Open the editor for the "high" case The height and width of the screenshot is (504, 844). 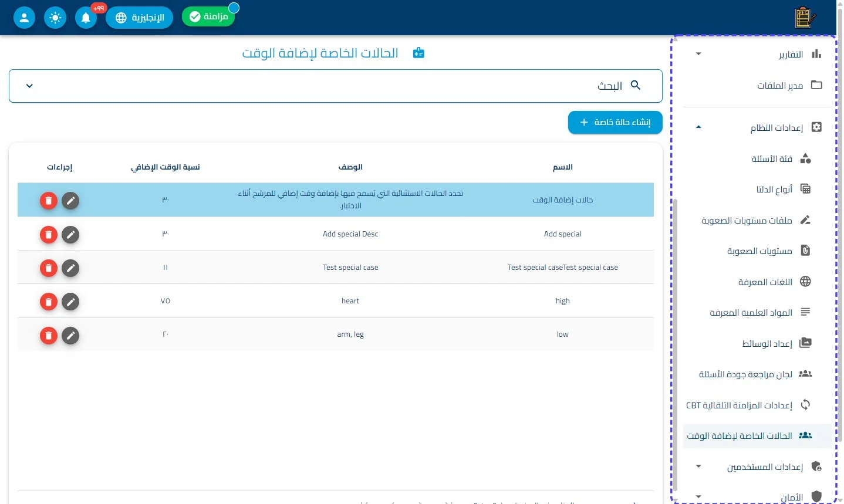[70, 302]
